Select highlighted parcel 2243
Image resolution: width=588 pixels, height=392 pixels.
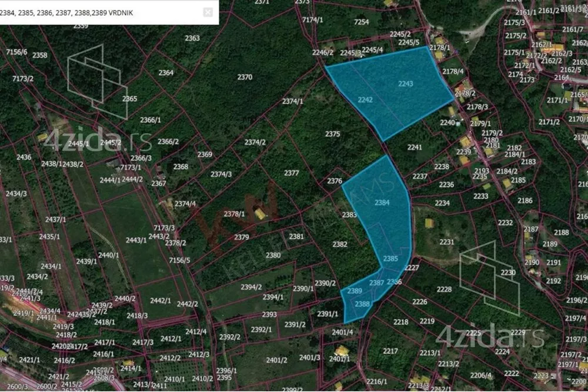coord(406,84)
